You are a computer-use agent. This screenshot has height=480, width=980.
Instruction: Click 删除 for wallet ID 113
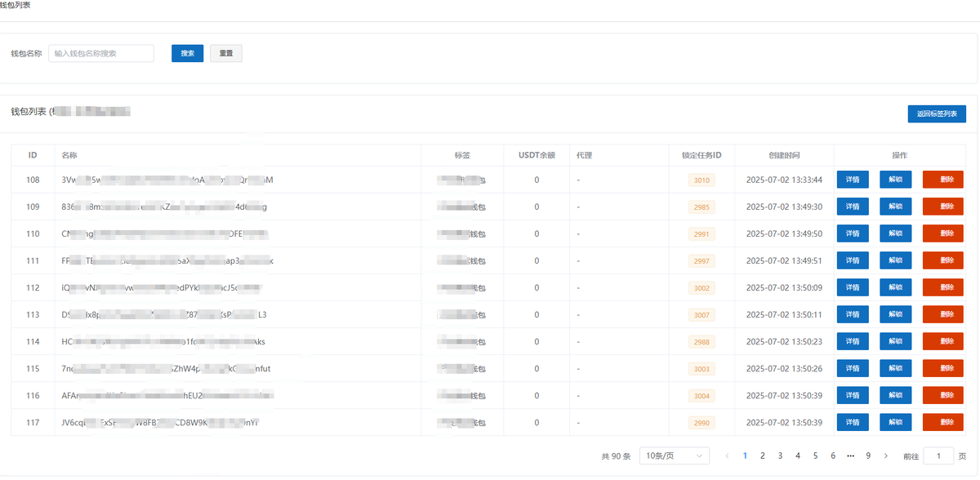pyautogui.click(x=943, y=314)
